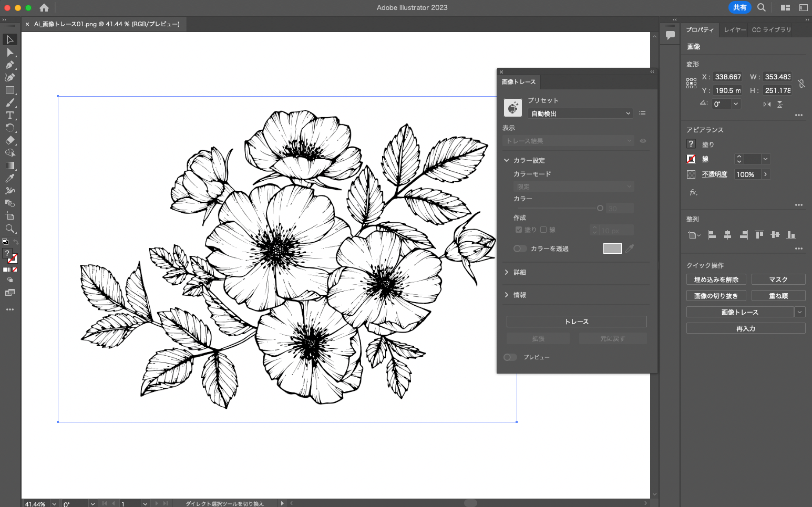Viewport: 812px width, 507px height.
Task: Switch to the CC ライブラリ tab
Action: click(771, 30)
